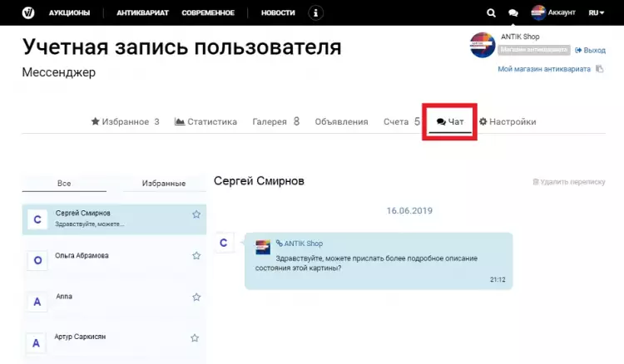Go to Современное in top navigation
This screenshot has width=624, height=364.
pos(208,12)
